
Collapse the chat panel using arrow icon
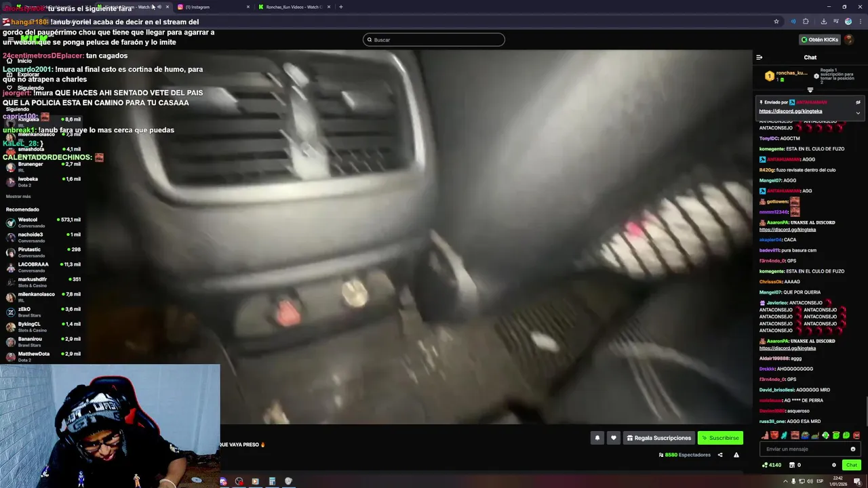click(x=759, y=58)
